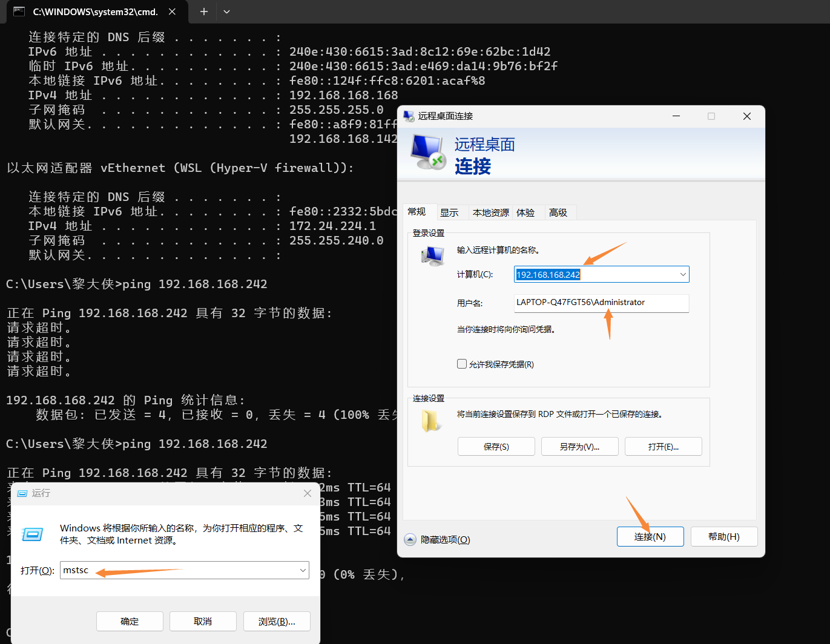Open the 本地资源 tab
Screen dimensions: 830x644
pyautogui.click(x=491, y=212)
